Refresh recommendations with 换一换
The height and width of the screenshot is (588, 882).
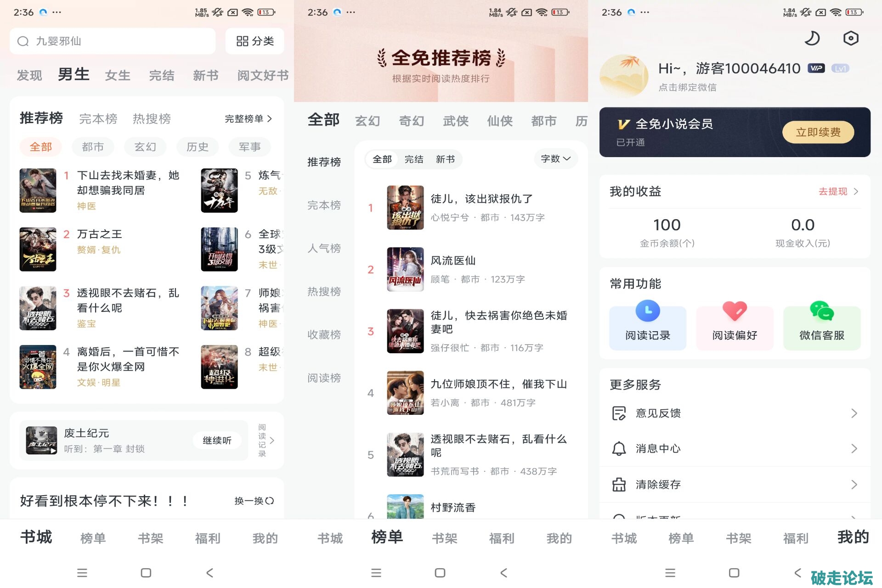254,501
